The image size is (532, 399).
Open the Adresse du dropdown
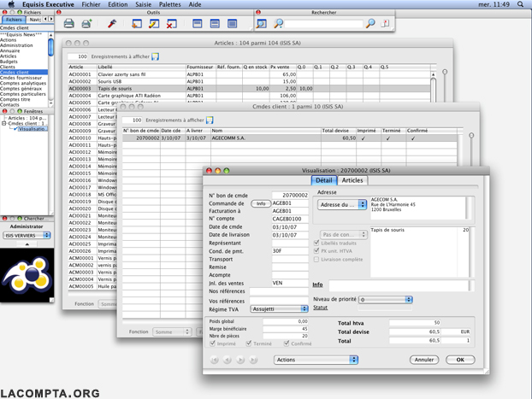(x=342, y=205)
